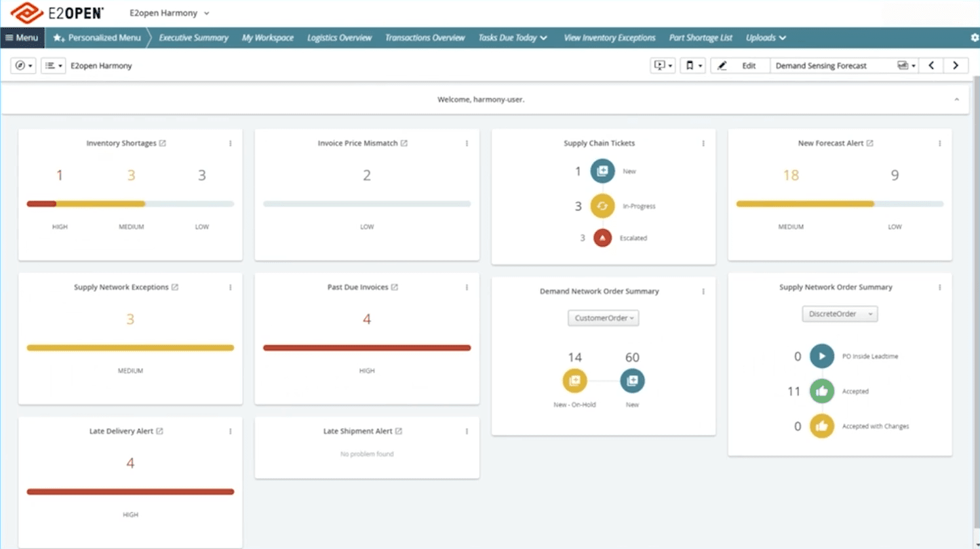
Task: Click the Escalated tickets icon
Action: [602, 237]
